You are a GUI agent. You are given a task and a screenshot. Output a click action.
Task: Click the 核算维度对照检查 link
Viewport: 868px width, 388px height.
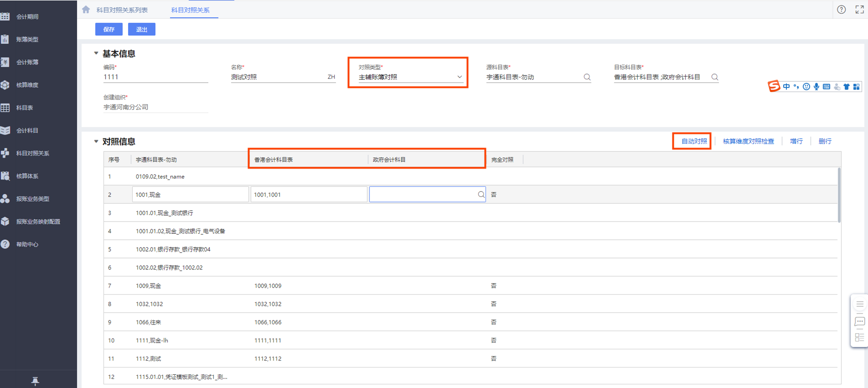coord(749,141)
